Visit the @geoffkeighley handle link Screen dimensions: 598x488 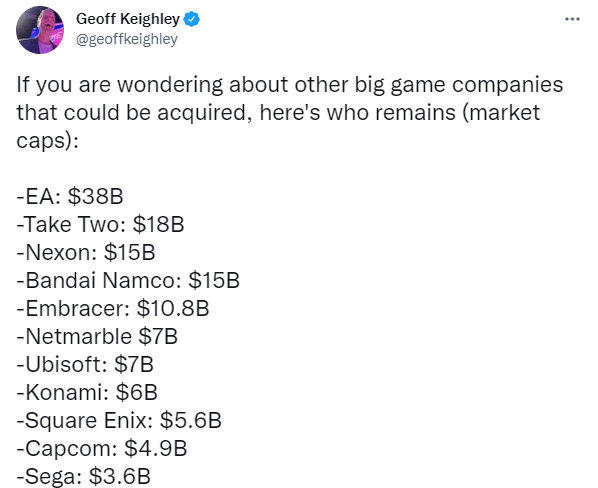[x=127, y=39]
